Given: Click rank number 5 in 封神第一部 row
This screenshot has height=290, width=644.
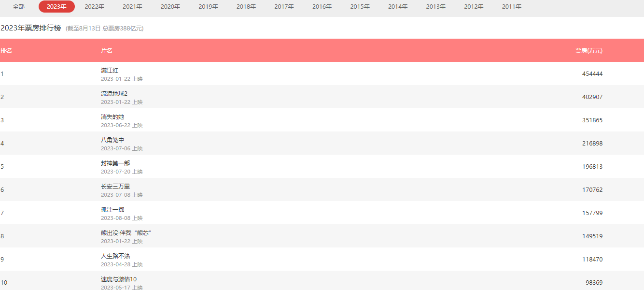Looking at the screenshot, I should 2,167.
